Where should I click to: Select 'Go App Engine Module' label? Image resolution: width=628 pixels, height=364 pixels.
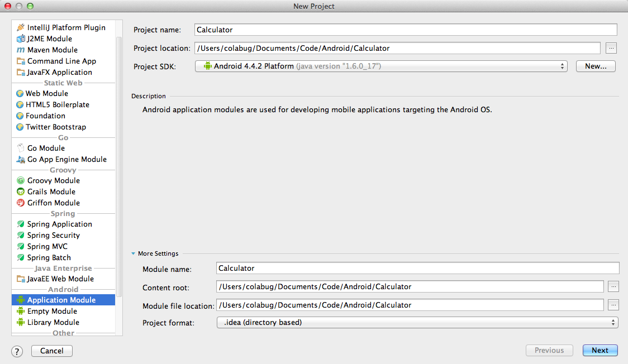(67, 159)
